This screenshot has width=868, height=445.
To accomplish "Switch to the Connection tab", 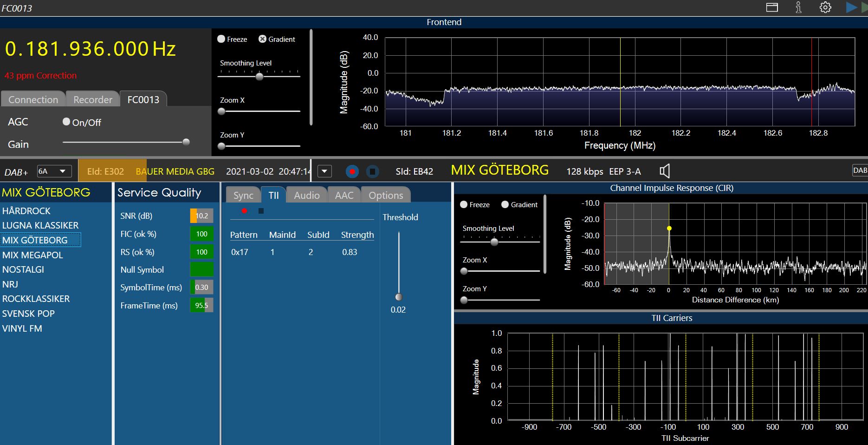I will pos(33,99).
